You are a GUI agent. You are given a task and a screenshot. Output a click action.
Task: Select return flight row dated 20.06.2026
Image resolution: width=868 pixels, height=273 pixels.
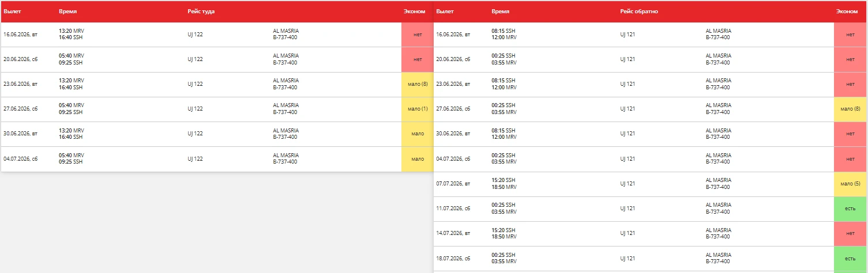coord(650,59)
